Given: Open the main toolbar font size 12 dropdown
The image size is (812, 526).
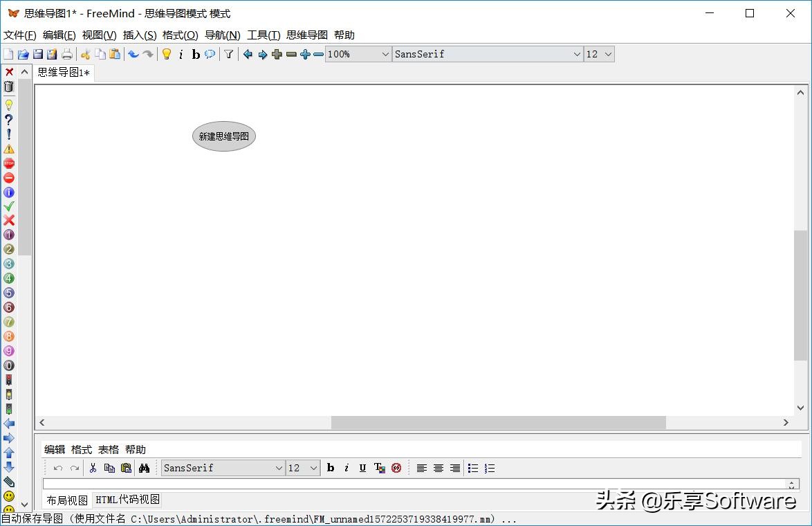Looking at the screenshot, I should (599, 55).
